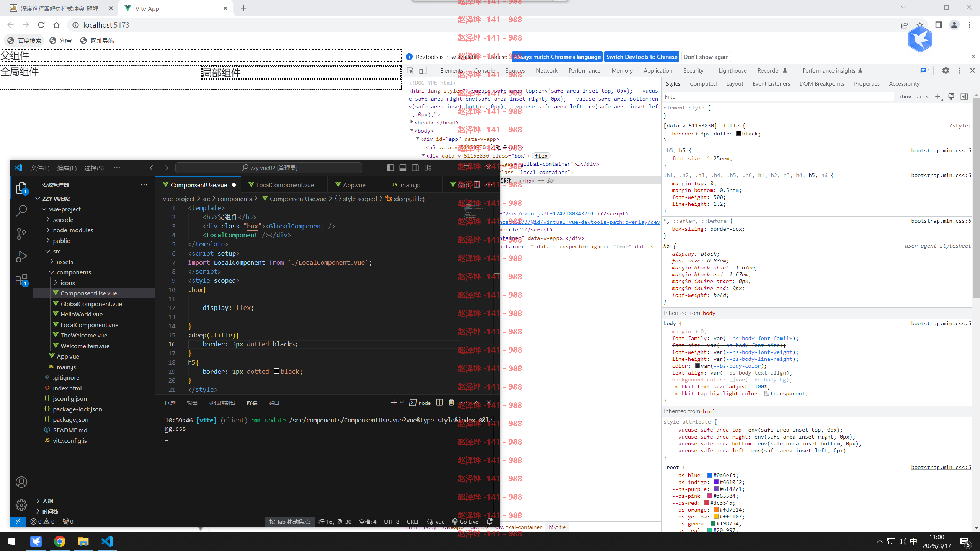The height and width of the screenshot is (551, 980).
Task: Toggle flex badge on div.box element
Action: 541,156
